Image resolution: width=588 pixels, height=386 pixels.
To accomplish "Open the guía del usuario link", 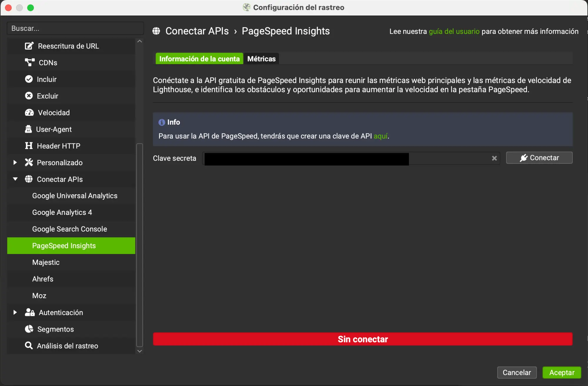I will point(454,31).
